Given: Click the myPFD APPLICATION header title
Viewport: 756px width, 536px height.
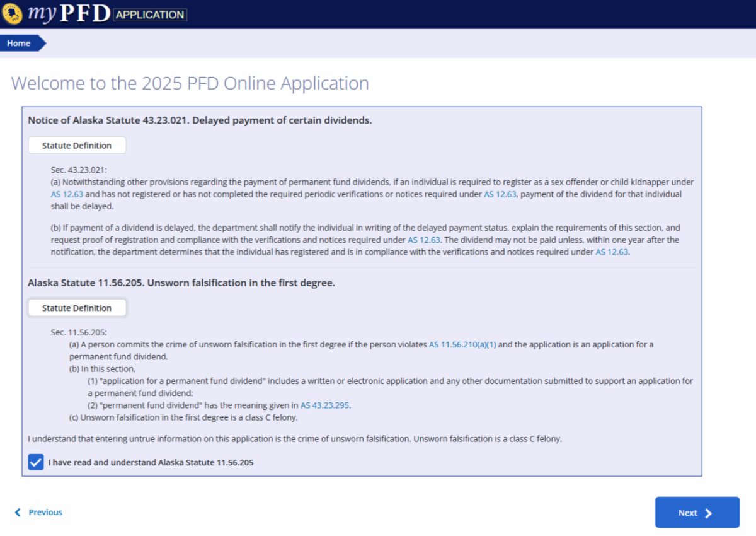Looking at the screenshot, I should click(107, 14).
